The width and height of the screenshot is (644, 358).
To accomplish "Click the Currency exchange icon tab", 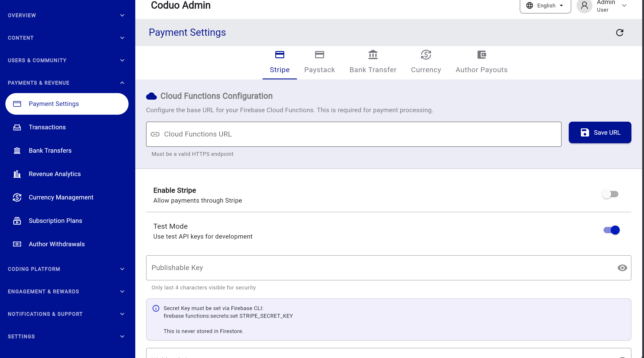I will (426, 55).
